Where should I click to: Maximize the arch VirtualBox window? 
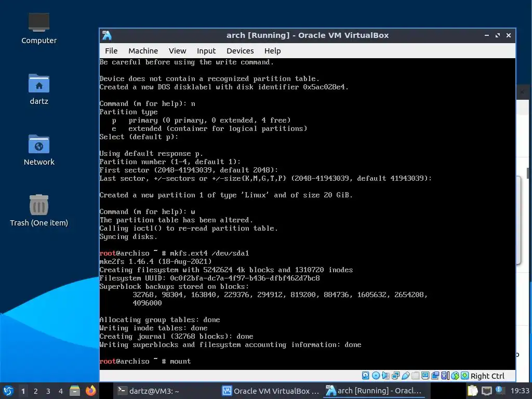[497, 35]
